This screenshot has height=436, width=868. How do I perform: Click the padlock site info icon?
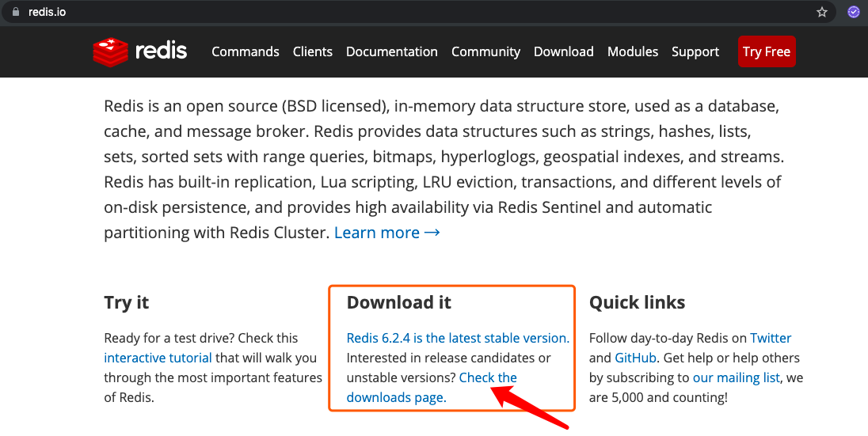tap(16, 12)
